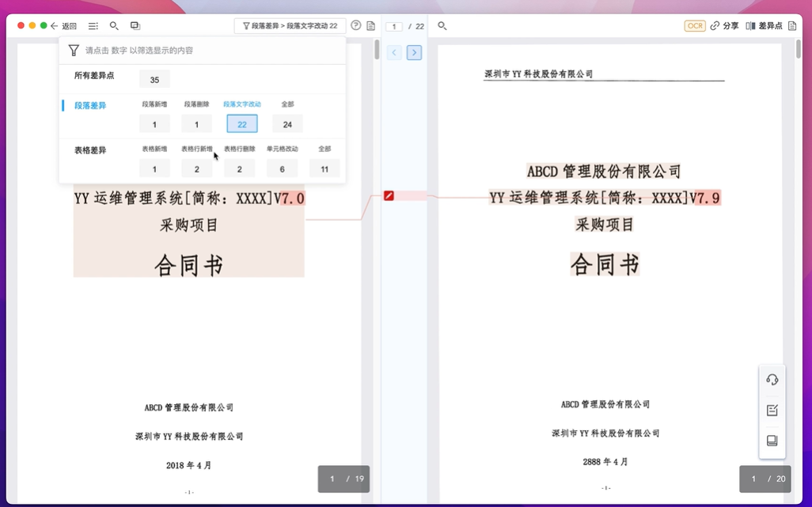Toggle the OCR button
The height and width of the screenshot is (507, 812).
tap(694, 26)
